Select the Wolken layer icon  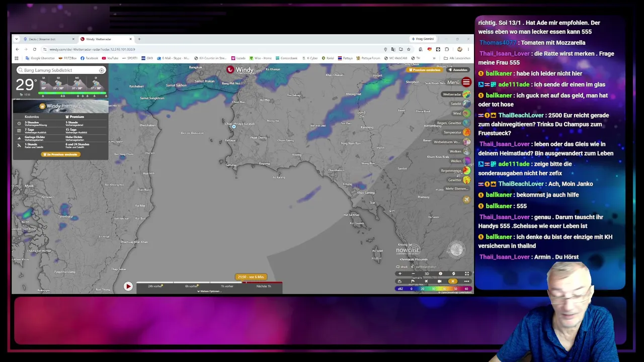pyautogui.click(x=466, y=151)
